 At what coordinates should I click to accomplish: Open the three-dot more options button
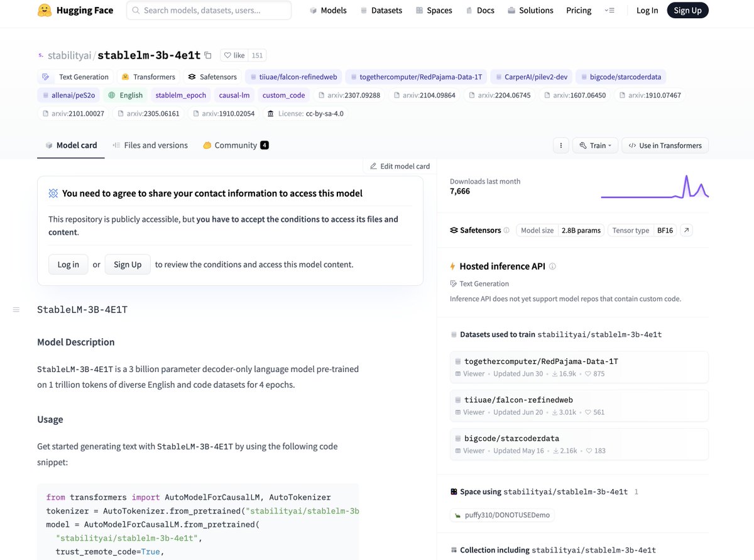coord(561,145)
